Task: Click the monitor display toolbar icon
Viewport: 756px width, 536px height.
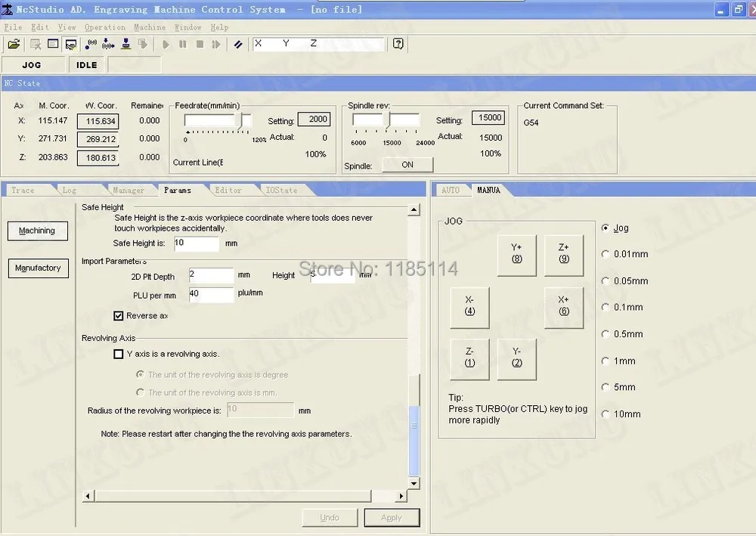Action: [x=71, y=45]
